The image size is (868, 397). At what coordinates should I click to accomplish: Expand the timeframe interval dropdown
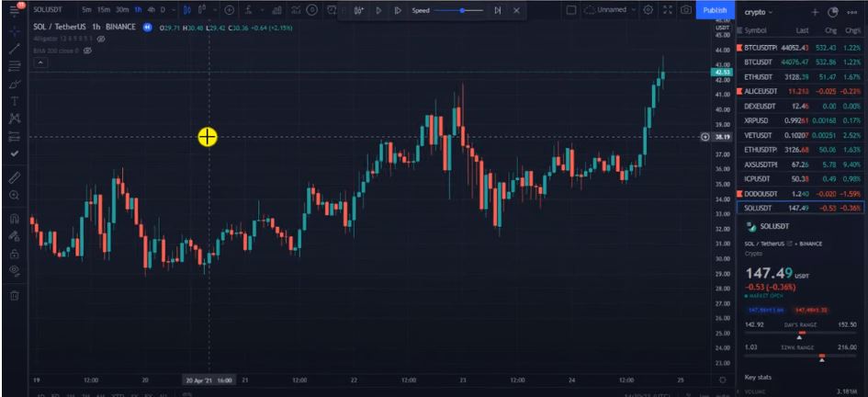[x=174, y=10]
